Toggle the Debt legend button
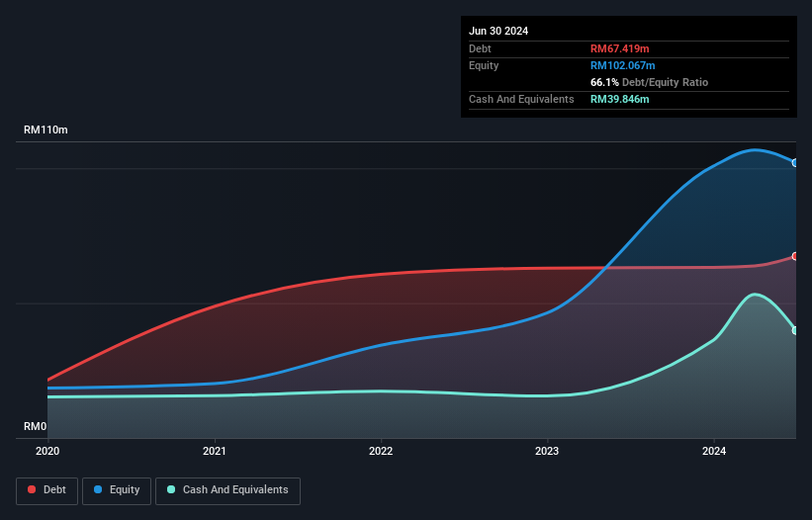 (x=46, y=490)
